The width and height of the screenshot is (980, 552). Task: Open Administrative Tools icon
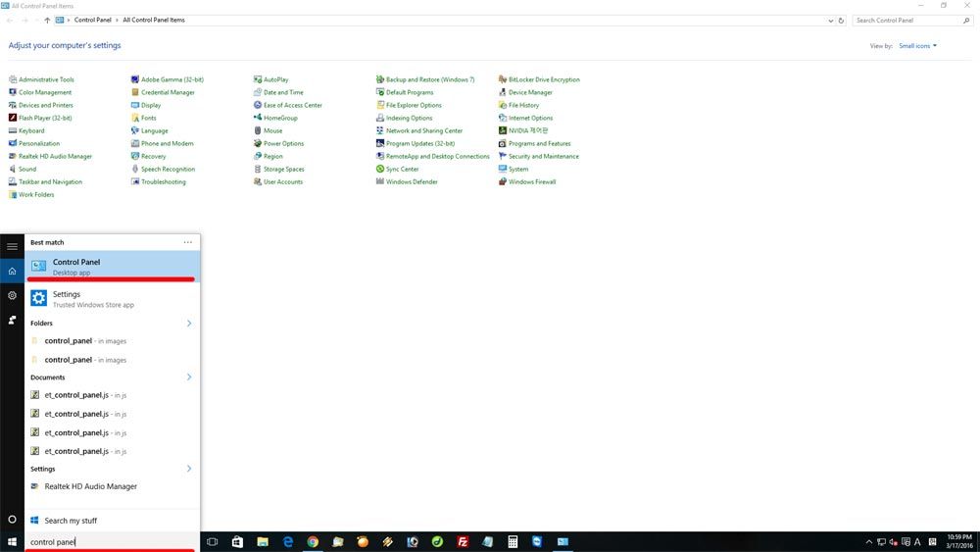click(13, 79)
